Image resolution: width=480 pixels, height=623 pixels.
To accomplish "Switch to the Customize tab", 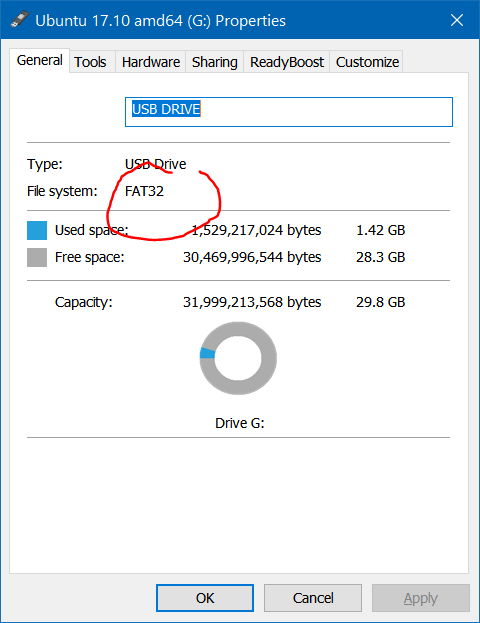I will (x=367, y=62).
